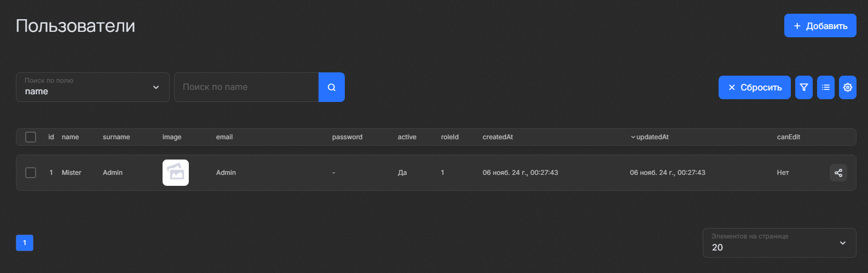Image resolution: width=868 pixels, height=273 pixels.
Task: Click the "Поиск по name" input field
Action: click(246, 87)
